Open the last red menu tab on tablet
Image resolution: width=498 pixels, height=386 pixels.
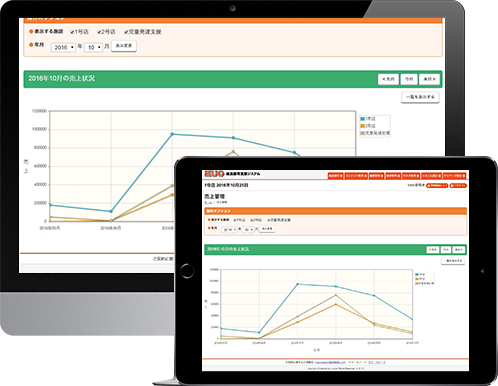[x=454, y=176]
